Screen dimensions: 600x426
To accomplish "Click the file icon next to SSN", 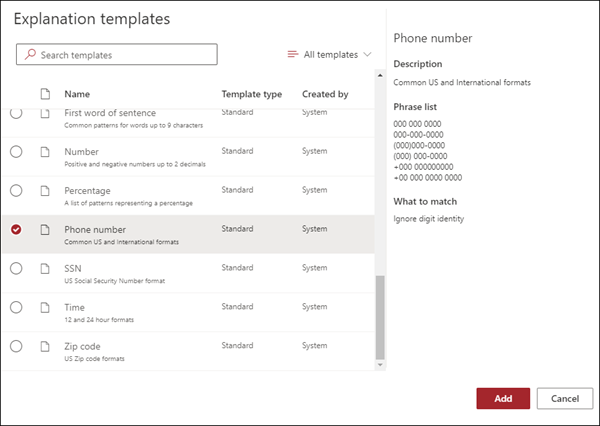I will click(x=45, y=268).
